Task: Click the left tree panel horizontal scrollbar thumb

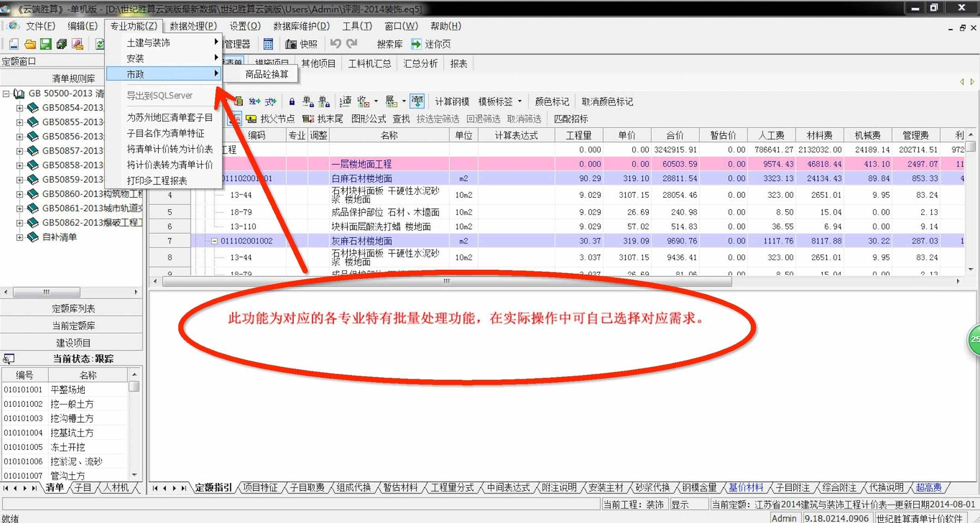Action: click(47, 292)
